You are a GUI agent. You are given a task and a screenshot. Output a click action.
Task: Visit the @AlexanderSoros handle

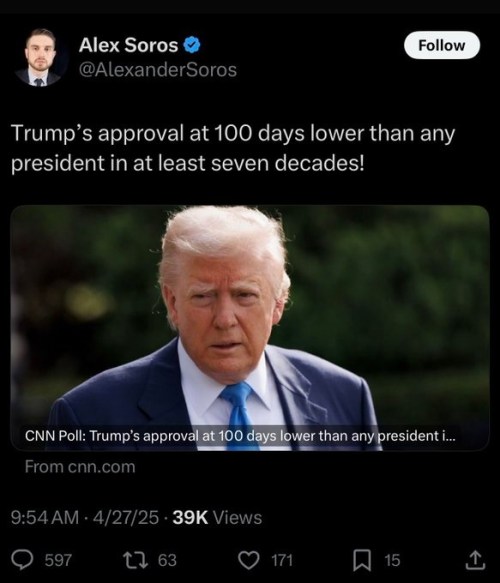(x=158, y=70)
